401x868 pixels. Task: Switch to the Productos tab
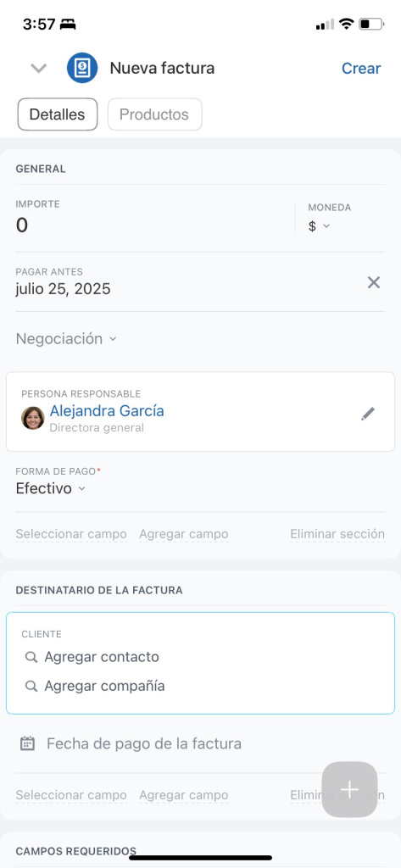pos(154,114)
